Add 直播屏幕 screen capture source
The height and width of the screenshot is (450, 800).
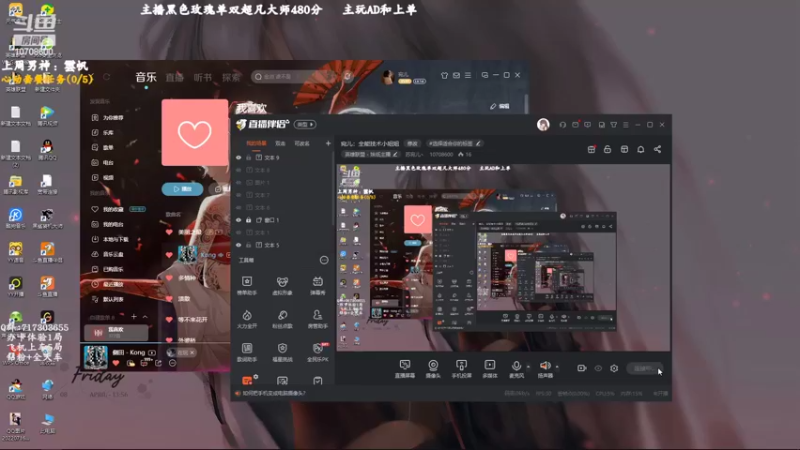405,368
